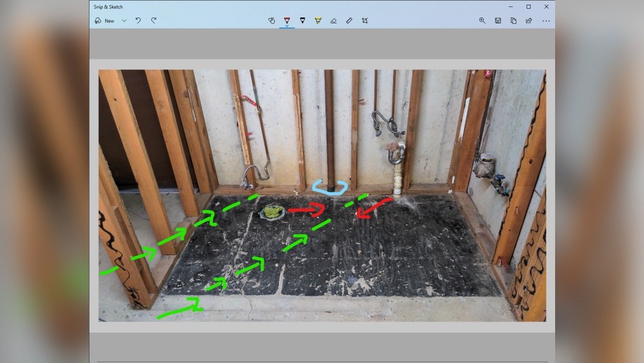
Task: Maximize the Snip & Sketch window
Action: coord(529,6)
